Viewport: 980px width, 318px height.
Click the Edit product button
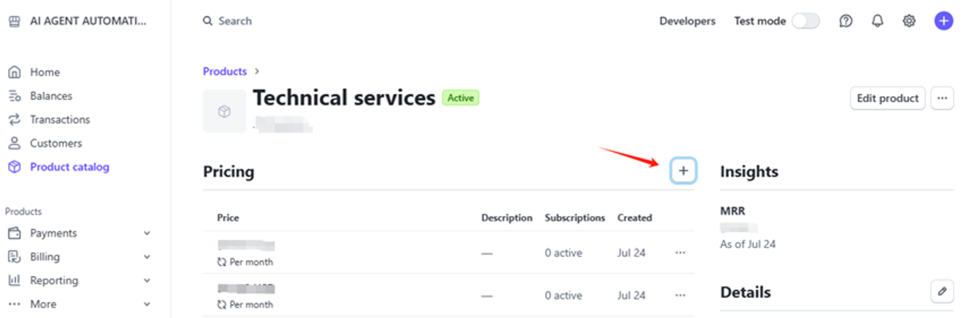click(887, 98)
